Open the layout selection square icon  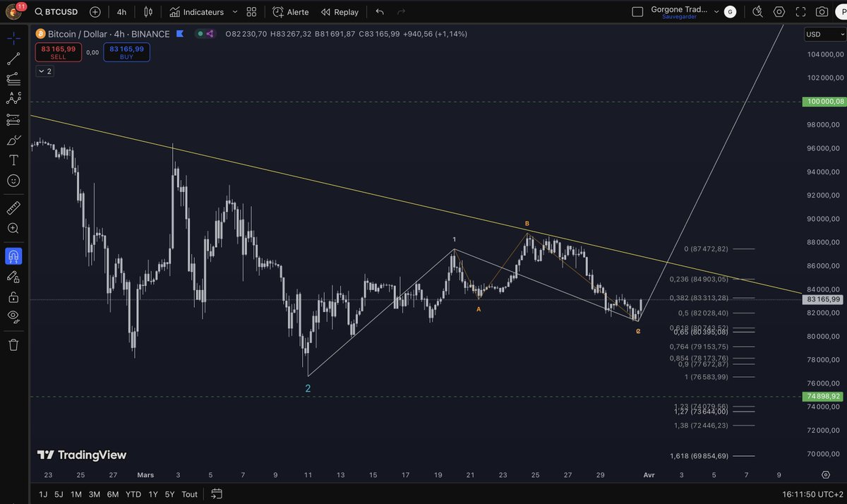tap(637, 12)
